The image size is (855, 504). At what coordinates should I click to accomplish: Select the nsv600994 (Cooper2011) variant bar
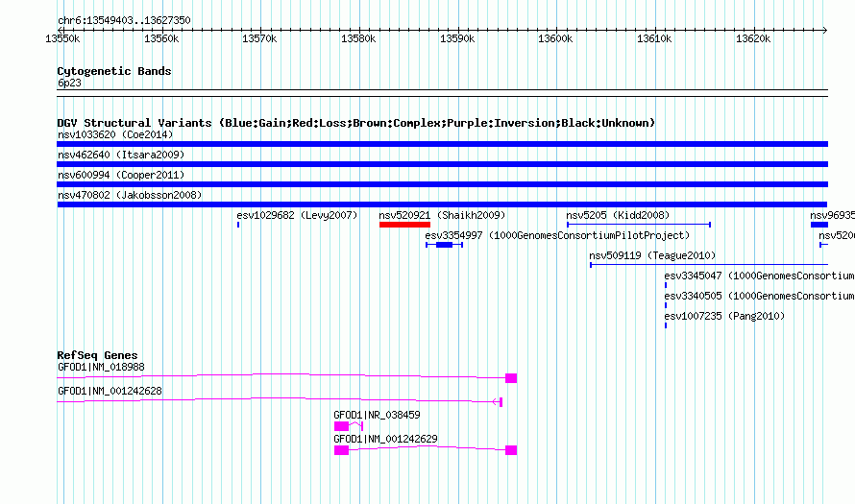click(x=442, y=184)
